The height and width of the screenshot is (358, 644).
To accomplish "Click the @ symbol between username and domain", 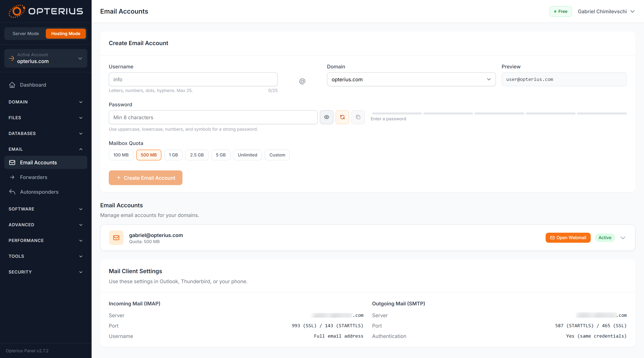I will 302,81.
